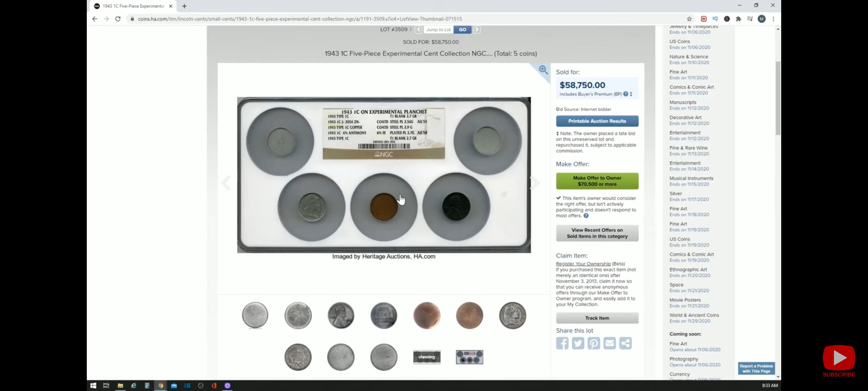Show previous image in gallery
This screenshot has height=391, width=868.
(x=226, y=183)
